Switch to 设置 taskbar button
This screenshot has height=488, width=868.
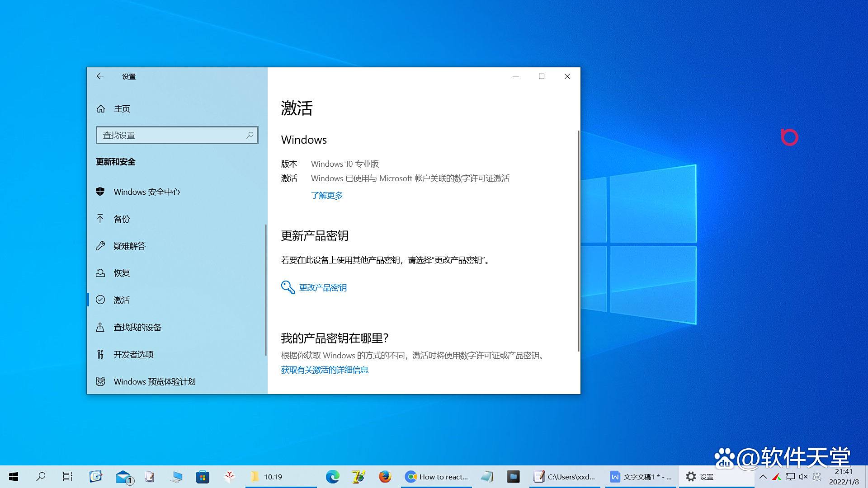(x=716, y=477)
